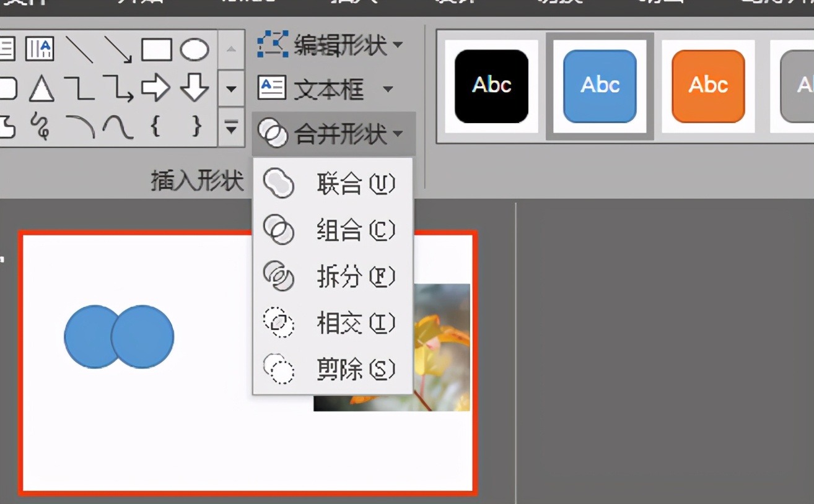Viewport: 814px width, 504px height.
Task: Open the 文本框 dropdown arrow
Action: point(389,88)
